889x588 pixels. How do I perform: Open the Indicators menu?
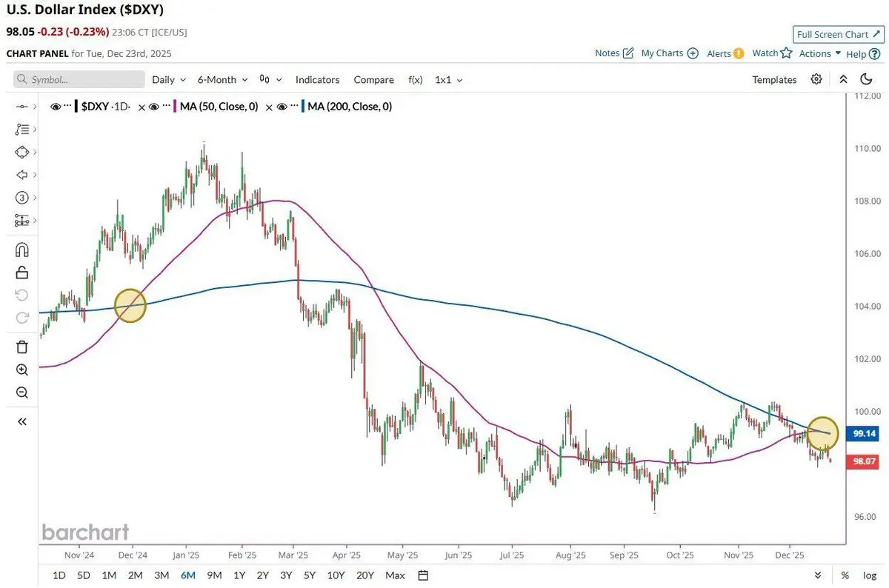(x=317, y=79)
